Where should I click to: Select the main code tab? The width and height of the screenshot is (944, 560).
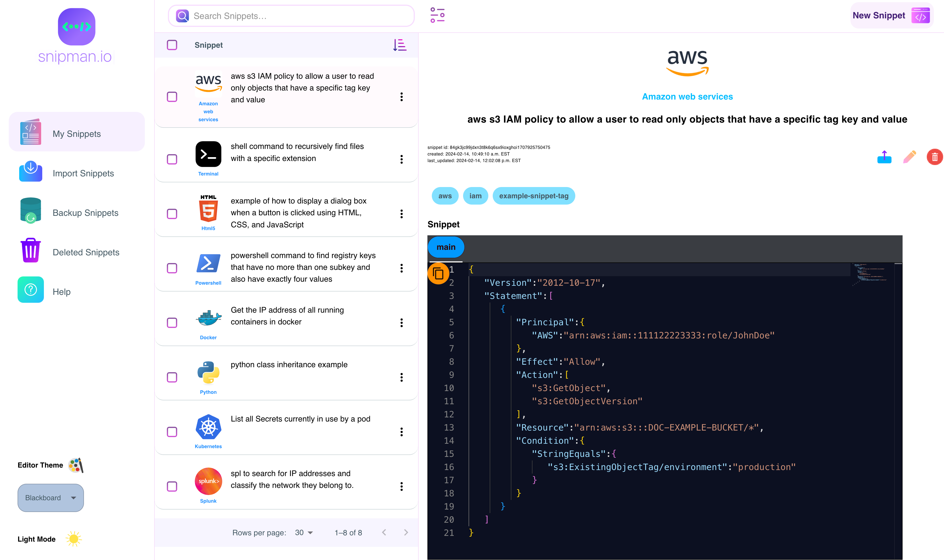(446, 247)
